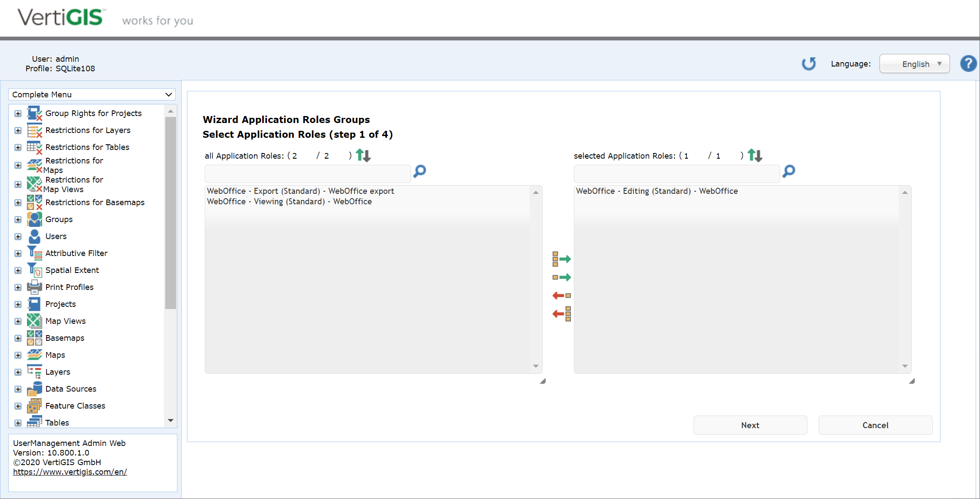Viewport: 980px width, 499px height.
Task: Open the help question mark icon
Action: click(968, 63)
